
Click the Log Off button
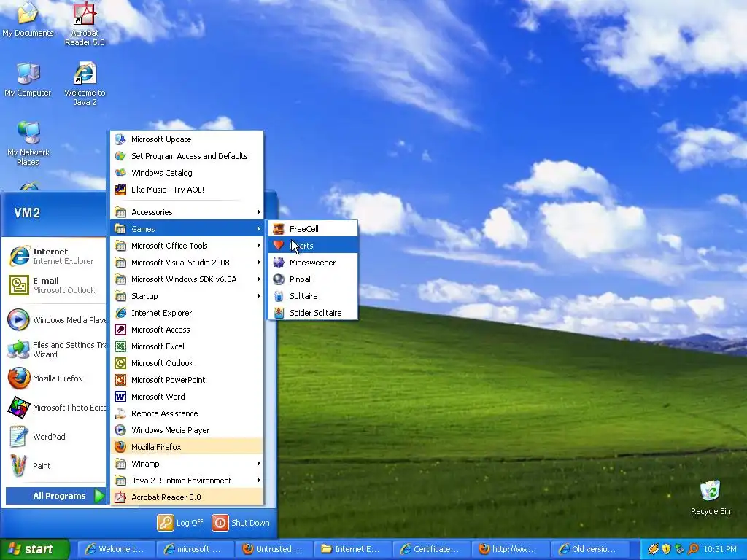pyautogui.click(x=181, y=523)
